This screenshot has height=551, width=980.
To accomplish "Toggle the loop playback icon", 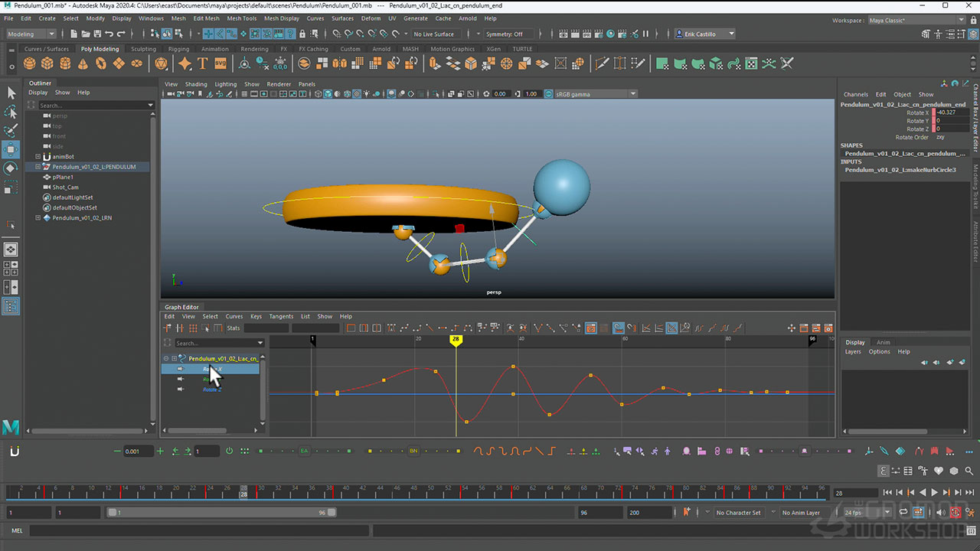I will coord(904,513).
